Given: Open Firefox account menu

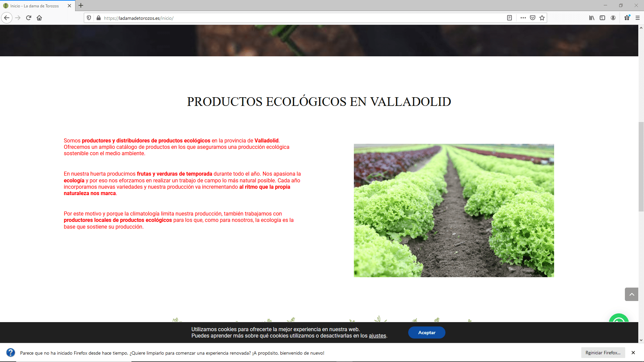Looking at the screenshot, I should [613, 18].
